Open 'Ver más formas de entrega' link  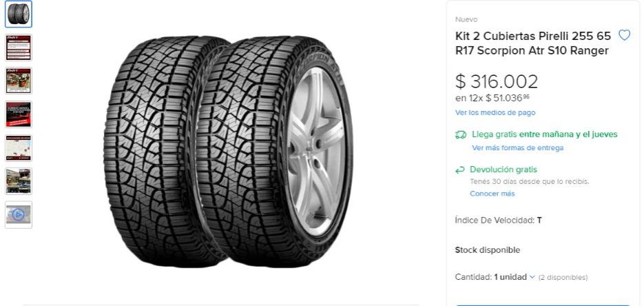(x=517, y=148)
